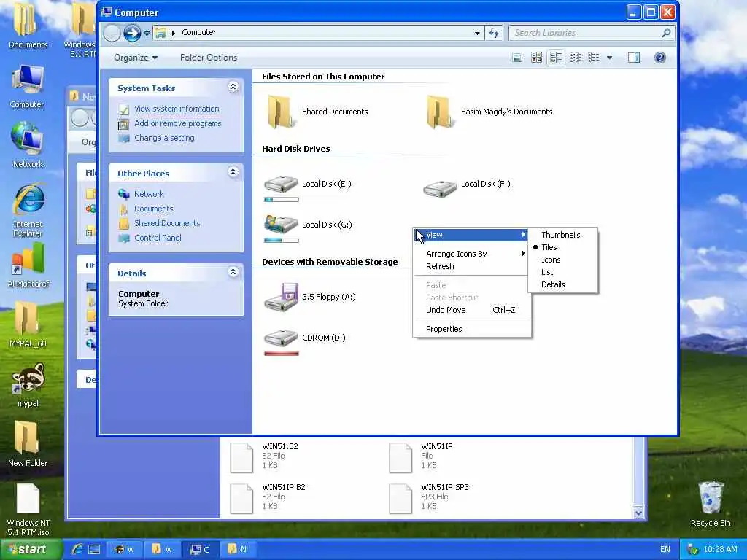Screen dimensions: 747x560
Task: Click the View context menu item
Action: (x=472, y=235)
